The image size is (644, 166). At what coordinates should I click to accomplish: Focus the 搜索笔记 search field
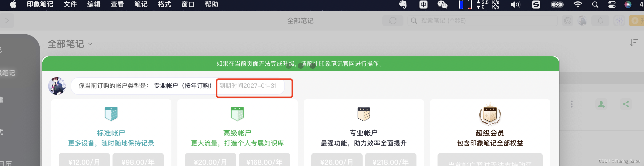click(482, 21)
